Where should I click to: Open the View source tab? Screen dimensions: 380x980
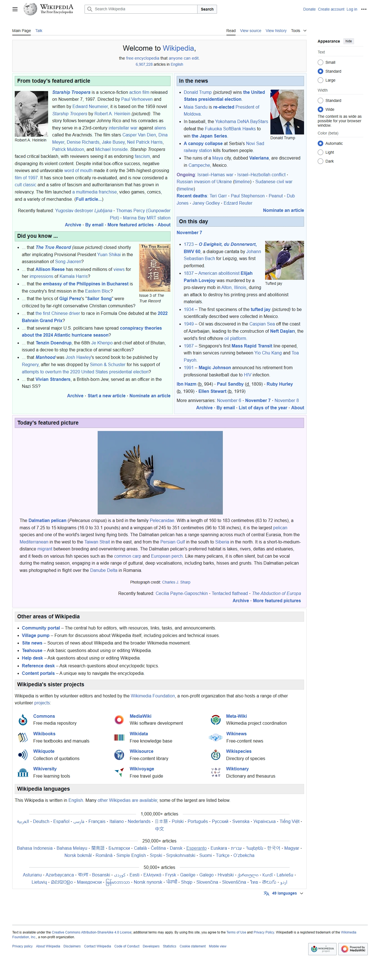250,31
